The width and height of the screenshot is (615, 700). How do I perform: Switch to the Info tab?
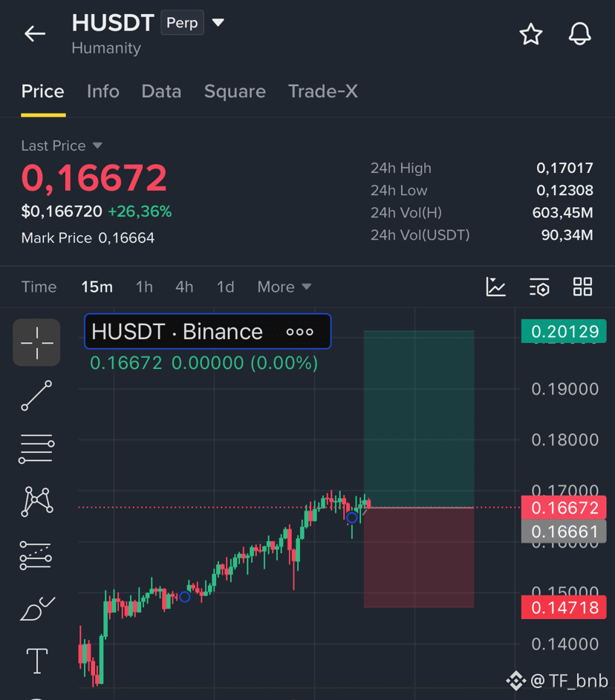click(x=103, y=91)
